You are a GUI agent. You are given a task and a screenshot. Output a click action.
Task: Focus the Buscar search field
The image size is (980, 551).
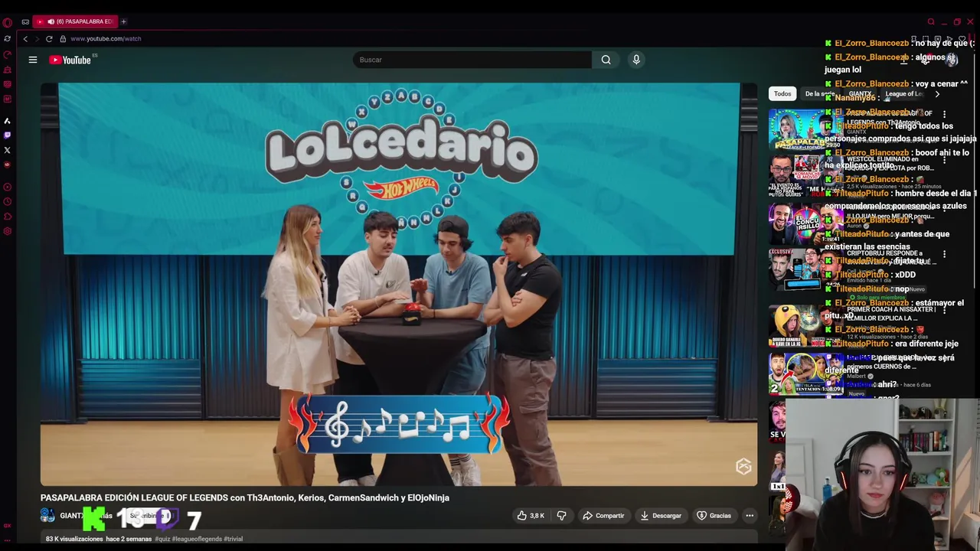[x=471, y=60]
